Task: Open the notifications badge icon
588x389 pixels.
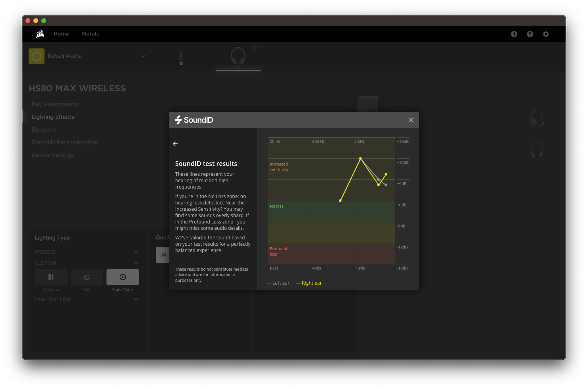Action: point(514,34)
